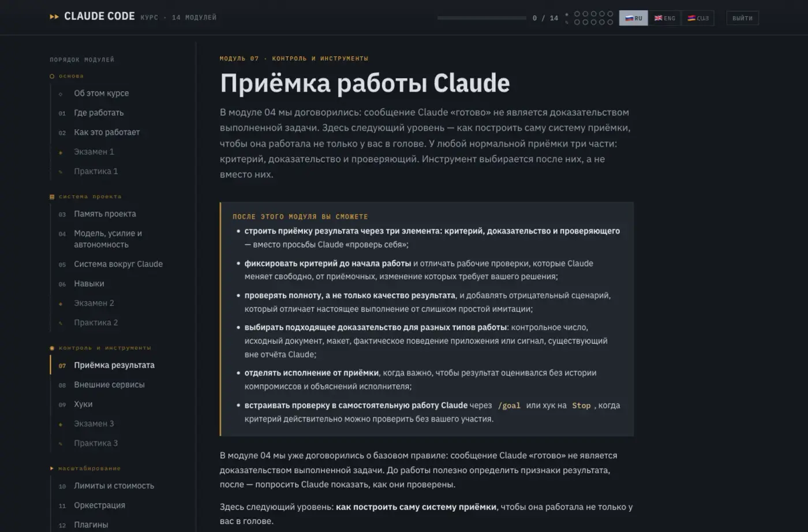This screenshot has height=532, width=808.
Task: Click the triangle icon beside 'масштабирование'
Action: pos(52,469)
